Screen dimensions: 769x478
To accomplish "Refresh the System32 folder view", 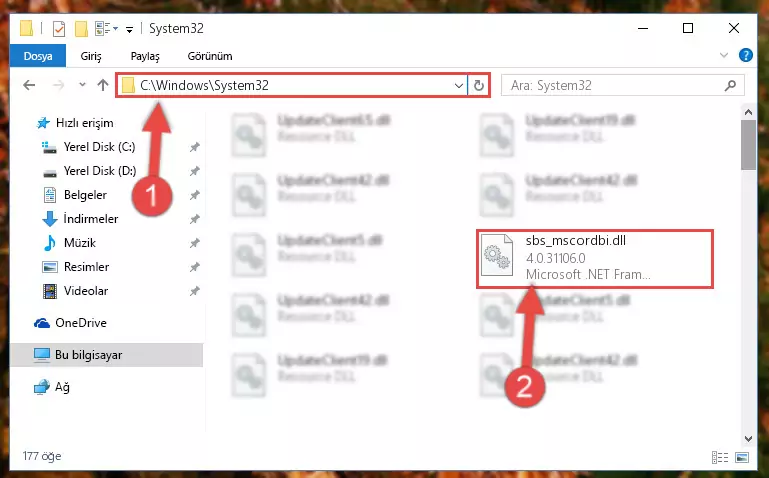I will tap(479, 85).
